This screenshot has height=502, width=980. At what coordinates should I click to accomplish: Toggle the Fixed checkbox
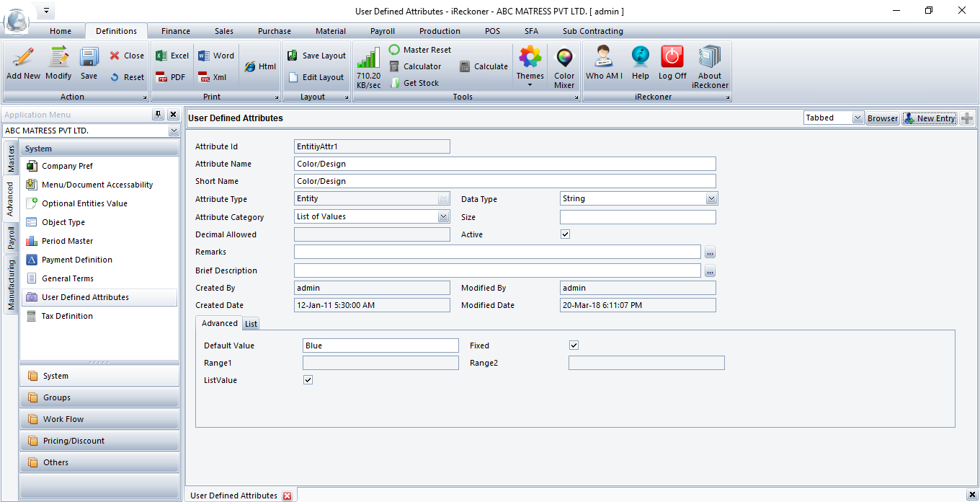pos(574,345)
